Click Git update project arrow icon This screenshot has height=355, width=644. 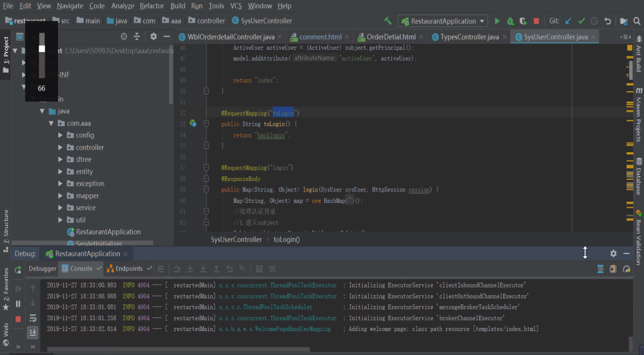tap(568, 21)
